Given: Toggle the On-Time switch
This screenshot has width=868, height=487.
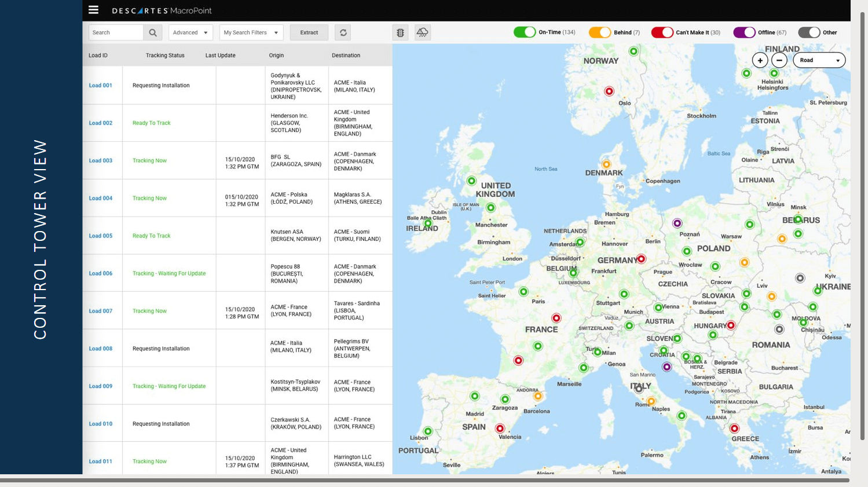Looking at the screenshot, I should coord(525,32).
